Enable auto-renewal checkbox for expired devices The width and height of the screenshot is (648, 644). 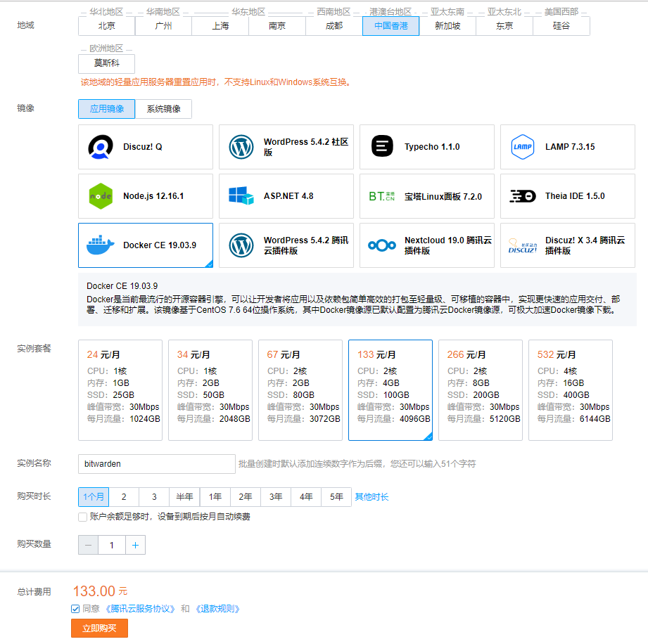[83, 517]
